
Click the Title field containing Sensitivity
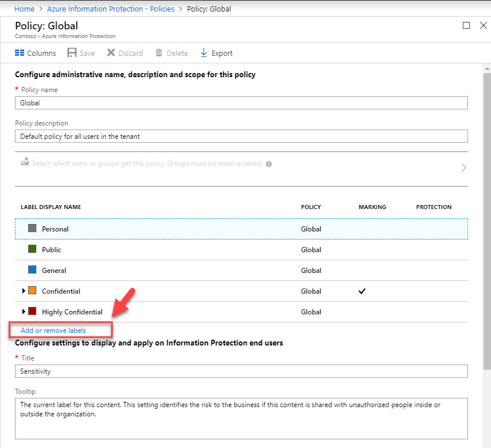click(x=241, y=371)
